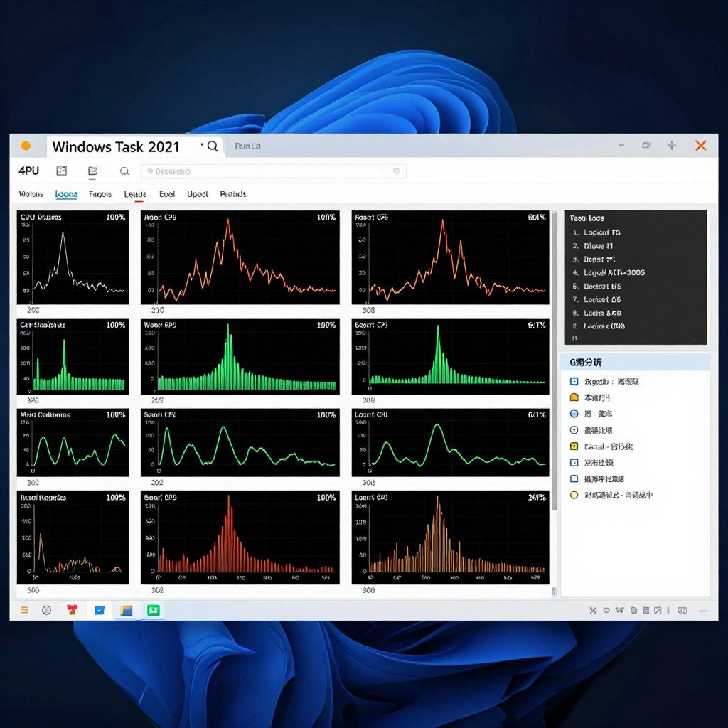Switch to the underlined Looea tab
This screenshot has width=728, height=728.
tap(66, 194)
